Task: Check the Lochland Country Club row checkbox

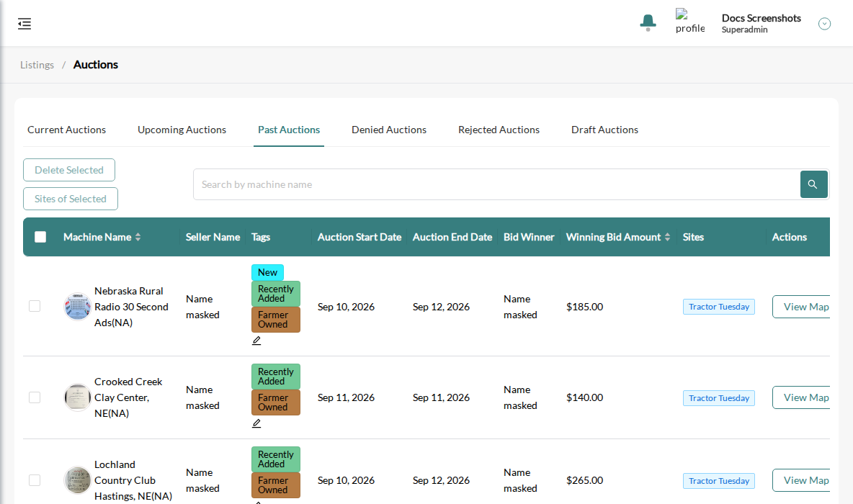Action: click(x=35, y=480)
